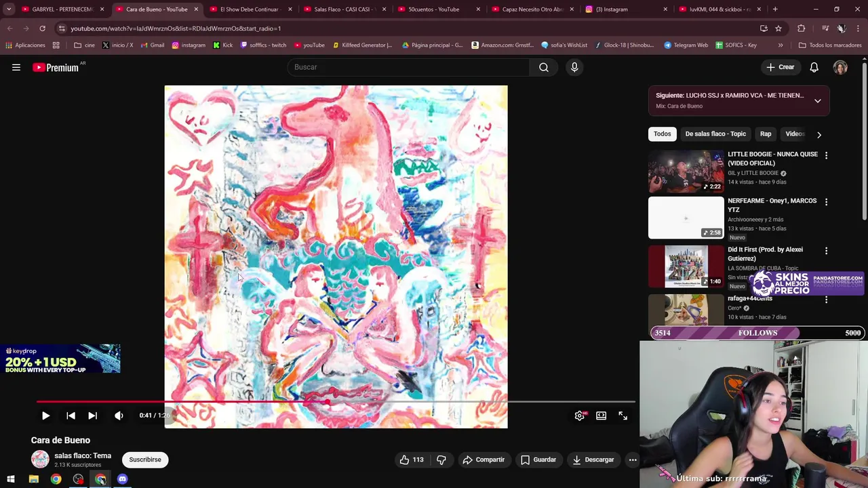Switch to 50cuentos - YouTube tab
The image size is (868, 488).
(439, 9)
